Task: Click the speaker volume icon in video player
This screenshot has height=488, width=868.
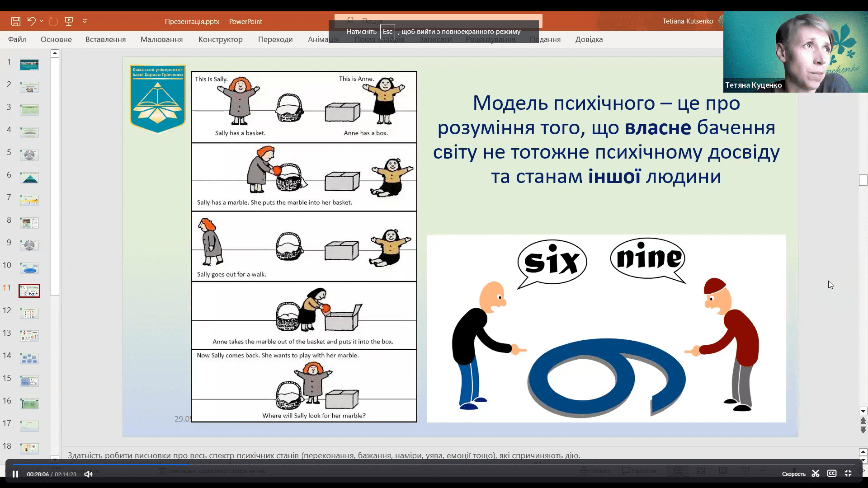Action: (x=88, y=474)
